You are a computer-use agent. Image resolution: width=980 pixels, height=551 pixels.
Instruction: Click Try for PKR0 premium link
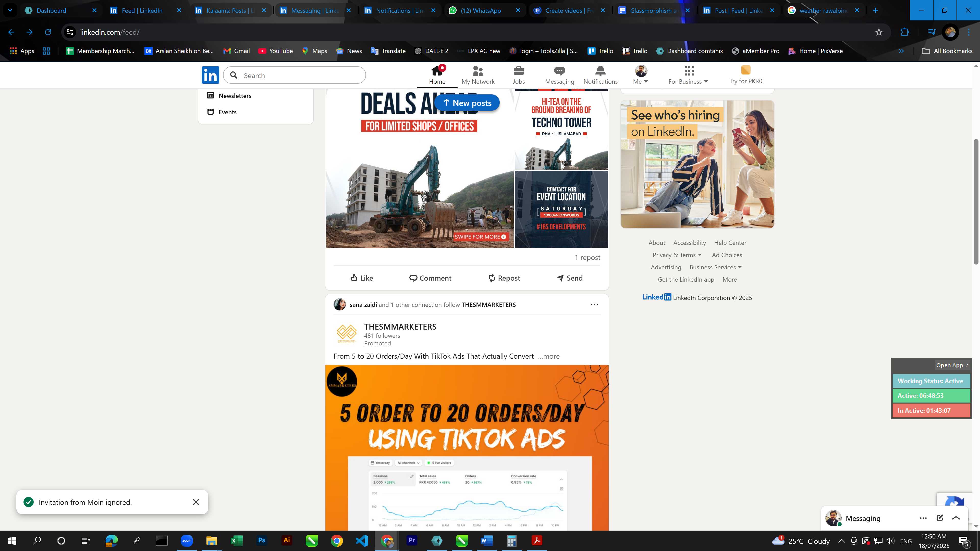coord(746,75)
